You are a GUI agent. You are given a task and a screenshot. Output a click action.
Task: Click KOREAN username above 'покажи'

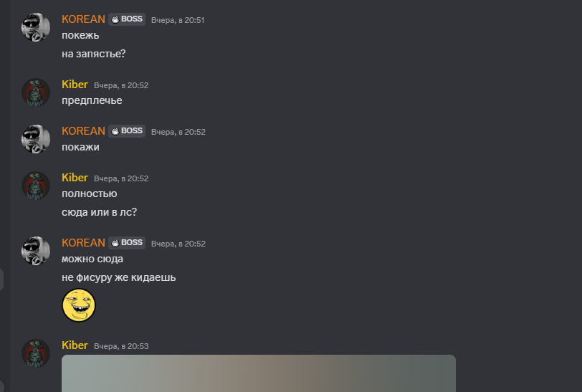pos(84,131)
